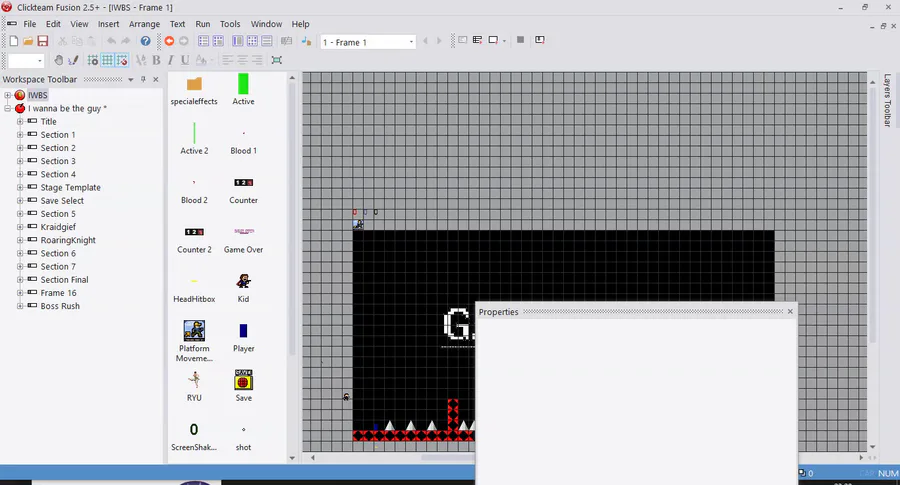Click frame editor vertical scroll down arrow

[872, 447]
